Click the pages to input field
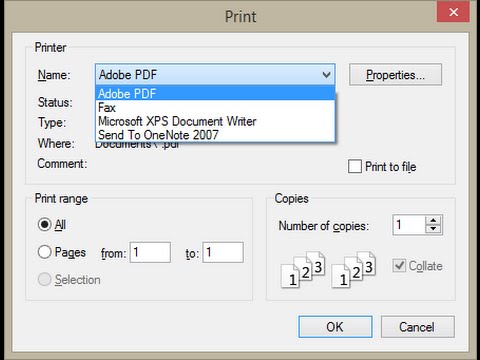The image size is (480, 360). (x=223, y=252)
